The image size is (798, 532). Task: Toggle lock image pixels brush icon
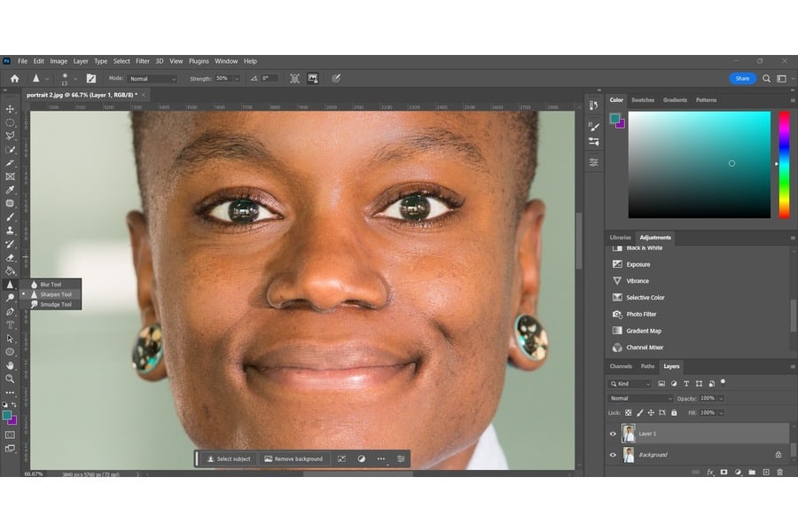point(639,413)
